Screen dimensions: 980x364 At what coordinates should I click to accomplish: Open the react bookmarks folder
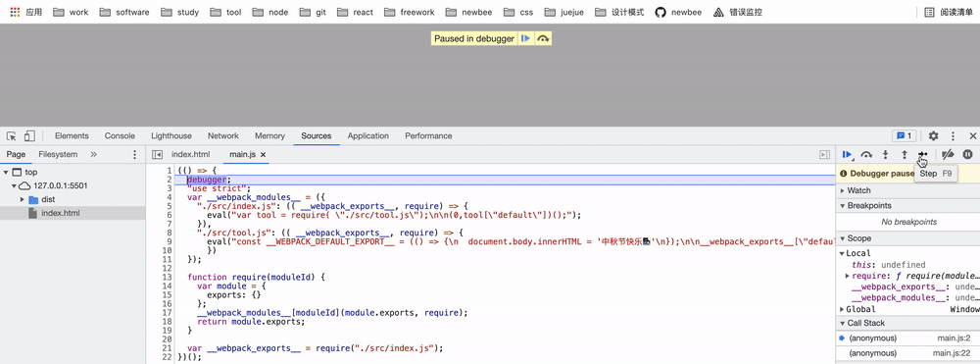(x=354, y=12)
